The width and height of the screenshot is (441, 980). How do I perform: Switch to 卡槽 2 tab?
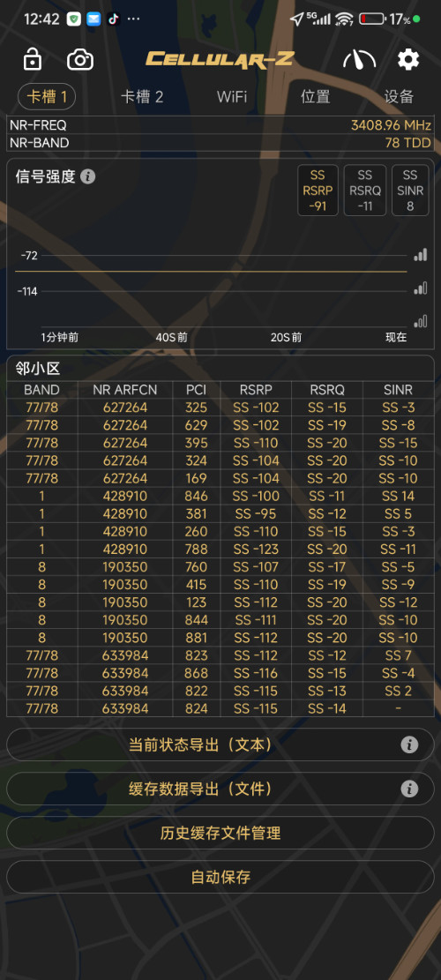click(142, 97)
